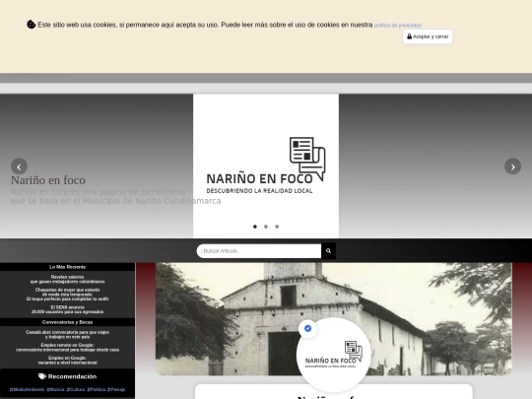This screenshot has height=399, width=532.
Task: Click the Buscar Artículo search field
Action: [259, 251]
